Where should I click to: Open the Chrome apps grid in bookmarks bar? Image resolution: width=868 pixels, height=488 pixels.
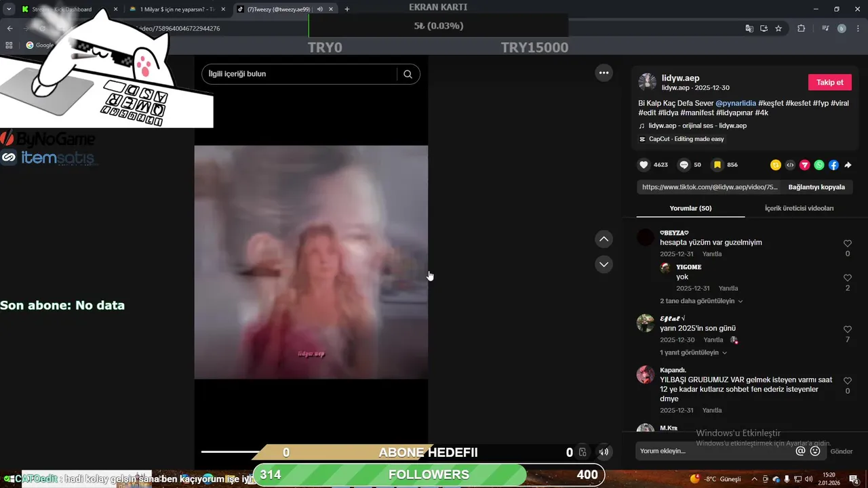9,45
